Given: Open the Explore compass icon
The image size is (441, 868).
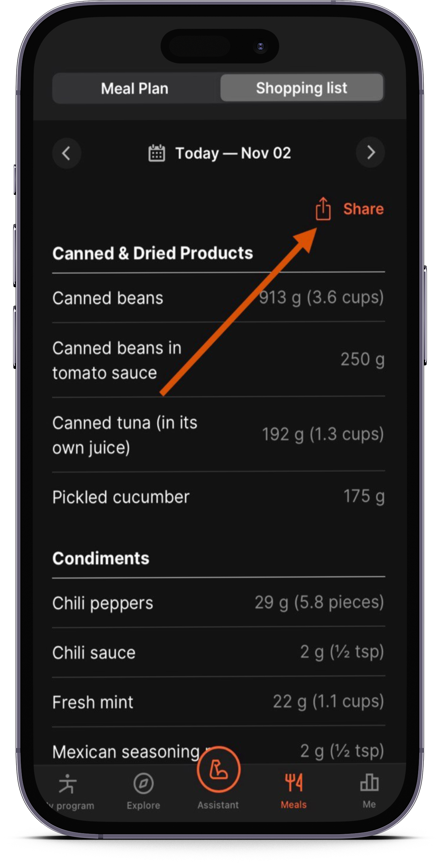Looking at the screenshot, I should (144, 783).
